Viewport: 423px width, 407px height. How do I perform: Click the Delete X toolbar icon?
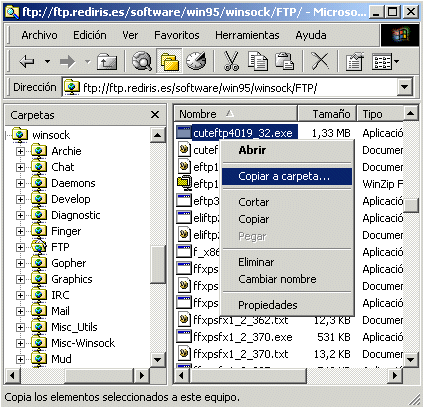tap(320, 61)
